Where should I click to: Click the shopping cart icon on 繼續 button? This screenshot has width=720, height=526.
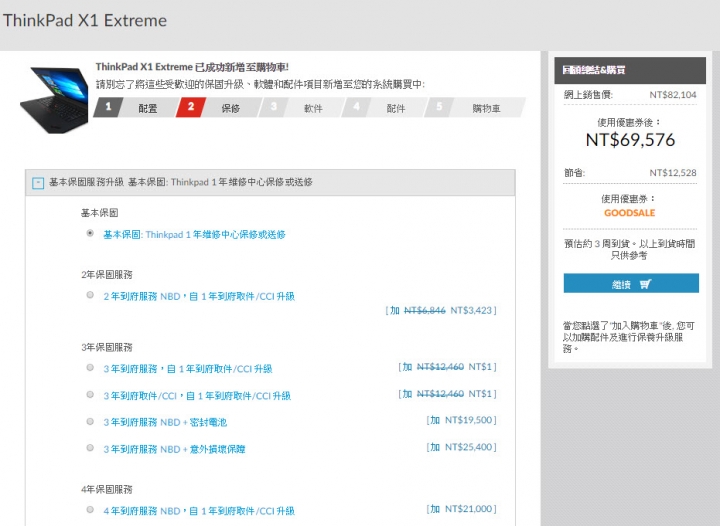pyautogui.click(x=646, y=284)
